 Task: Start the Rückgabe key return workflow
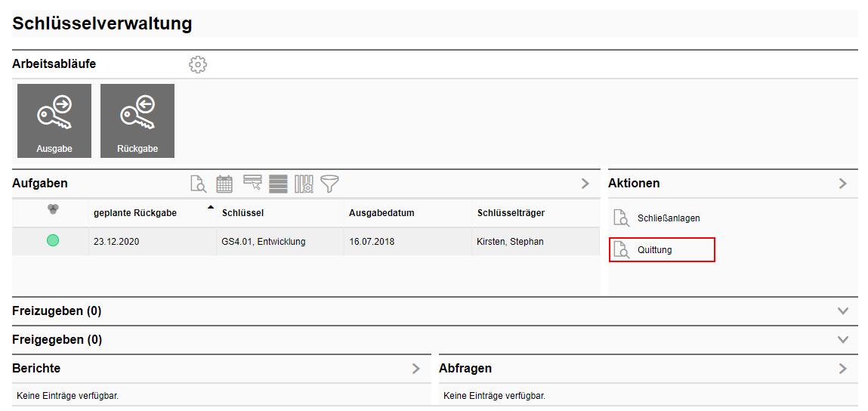point(137,121)
